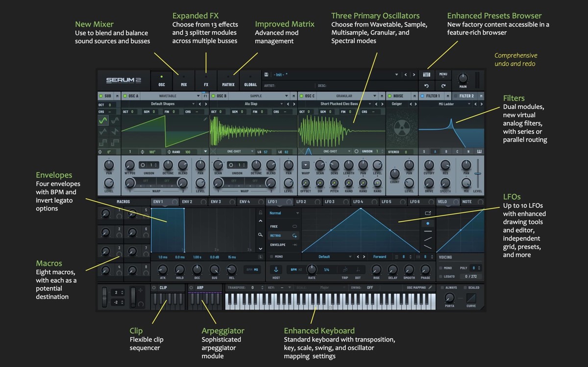Open the OSC B One-Shot dropdown
This screenshot has height=367, width=588.
(237, 152)
